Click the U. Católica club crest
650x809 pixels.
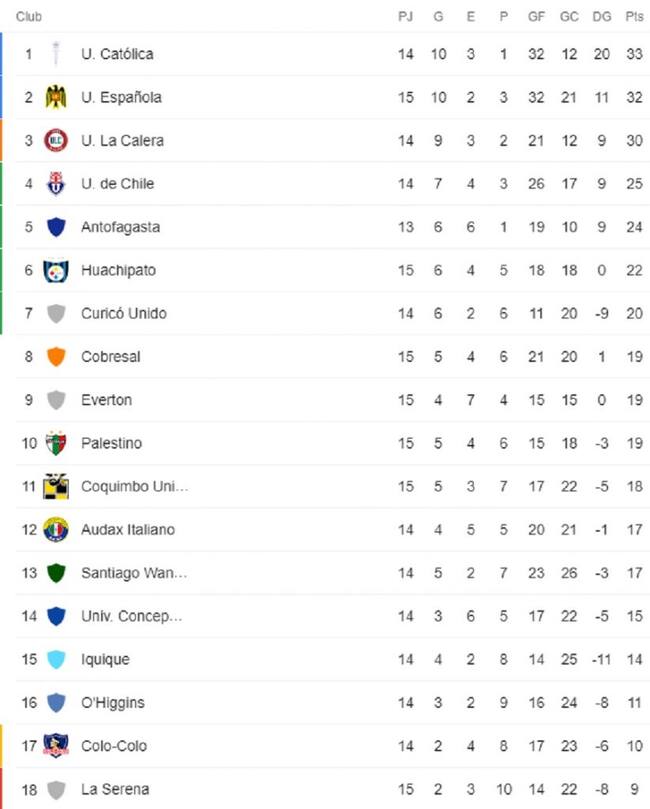(x=56, y=54)
